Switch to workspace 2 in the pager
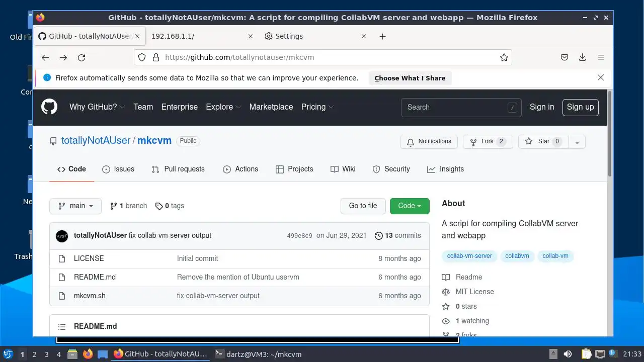This screenshot has width=644, height=362. [x=34, y=354]
